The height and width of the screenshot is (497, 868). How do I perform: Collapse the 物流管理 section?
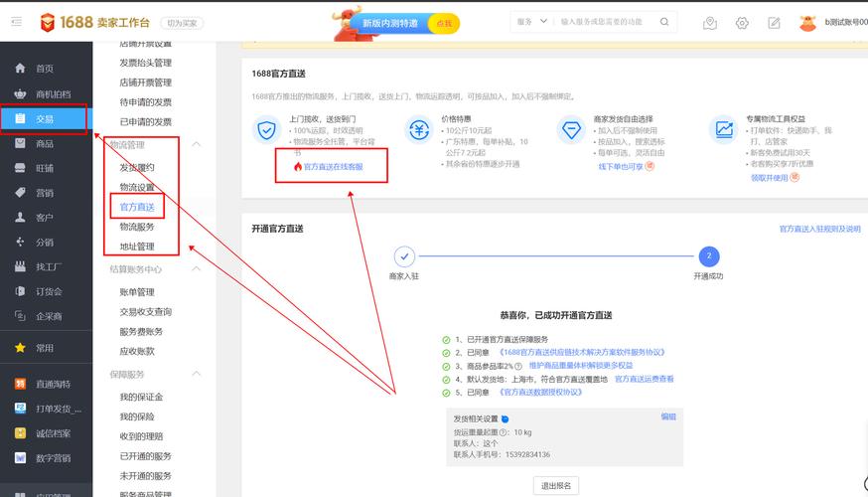click(x=196, y=145)
